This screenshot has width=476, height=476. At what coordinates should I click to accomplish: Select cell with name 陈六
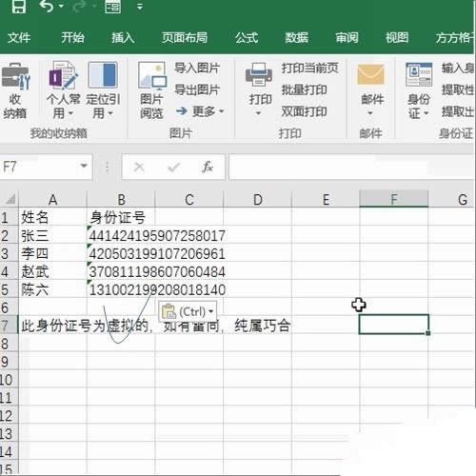tap(52, 289)
